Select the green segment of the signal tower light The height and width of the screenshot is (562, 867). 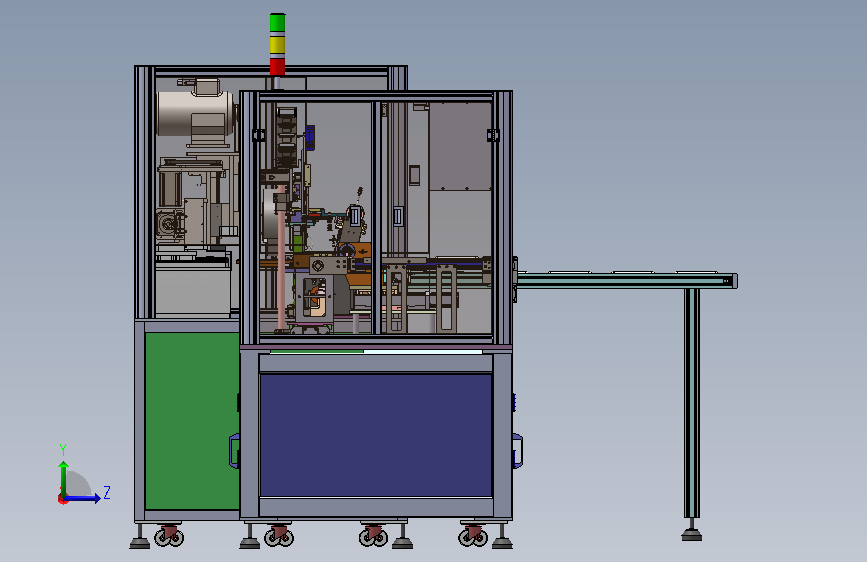coord(277,24)
